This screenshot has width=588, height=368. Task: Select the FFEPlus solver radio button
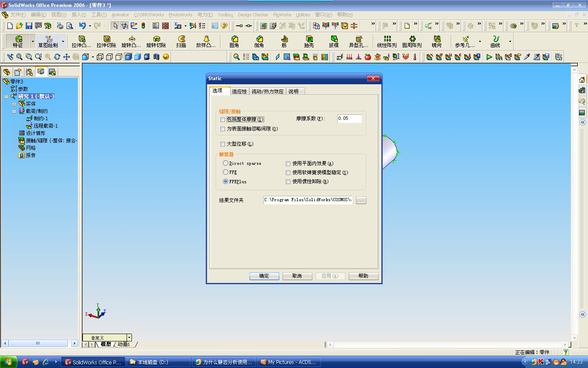[225, 182]
